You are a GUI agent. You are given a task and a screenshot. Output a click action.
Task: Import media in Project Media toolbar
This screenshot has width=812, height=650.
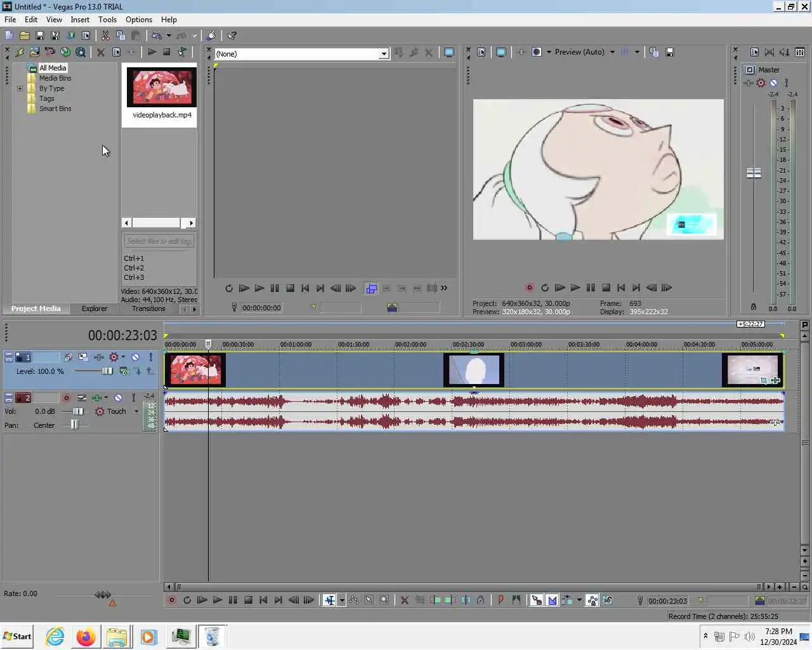click(34, 52)
